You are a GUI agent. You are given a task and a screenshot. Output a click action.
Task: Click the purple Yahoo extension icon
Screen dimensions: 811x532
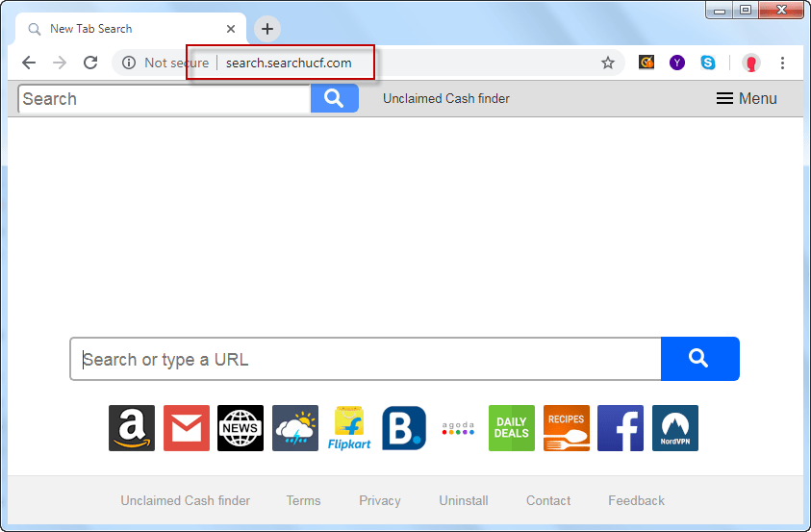tap(677, 63)
